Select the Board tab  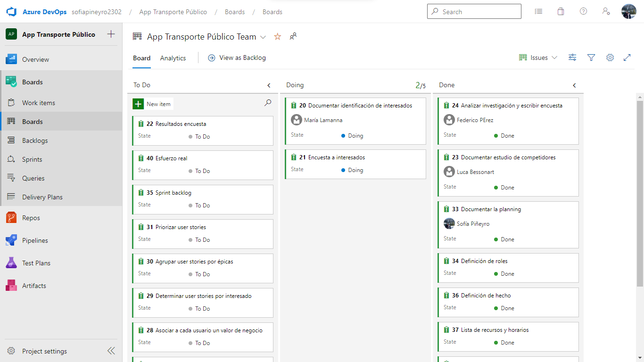tap(141, 58)
